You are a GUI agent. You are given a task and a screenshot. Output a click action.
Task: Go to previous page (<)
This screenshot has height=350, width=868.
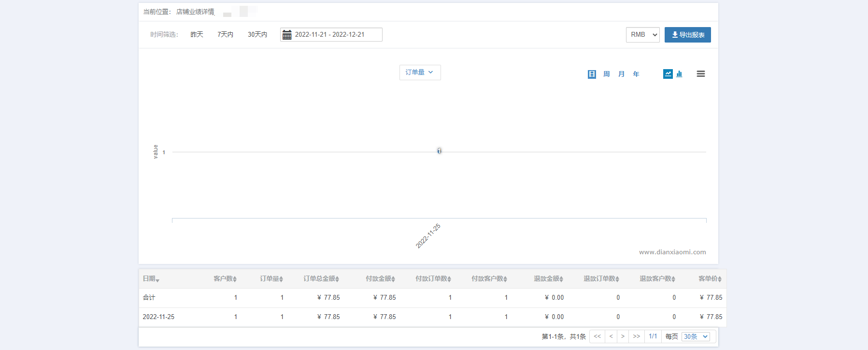[x=611, y=336]
